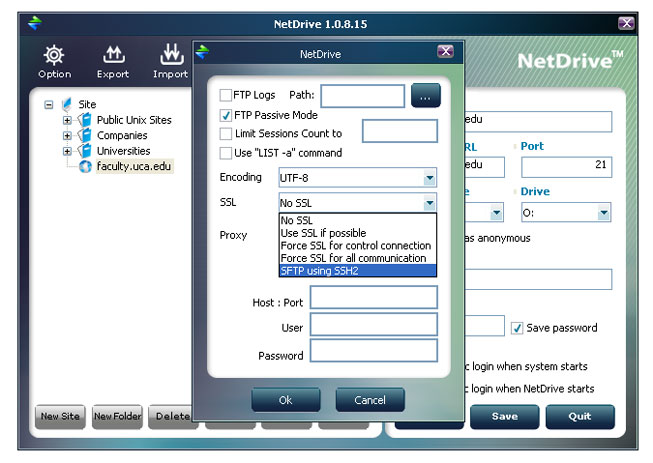Click the NetDrive logo in main title bar

pyautogui.click(x=35, y=23)
